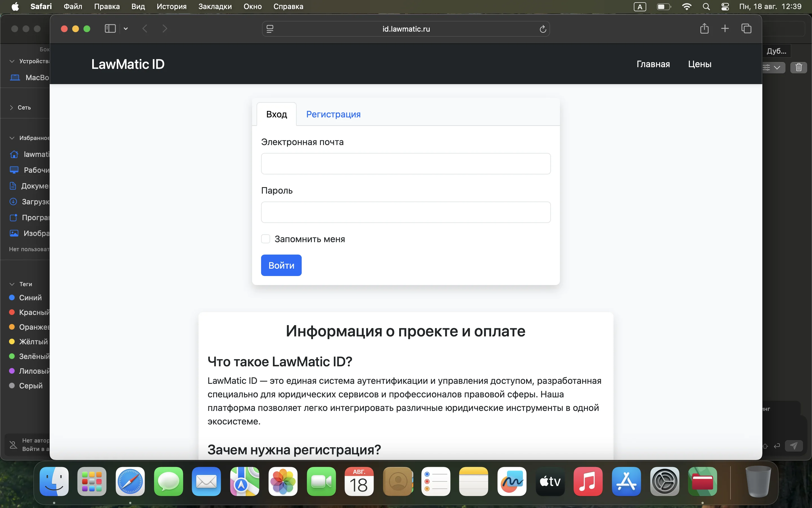
Task: Open the Apple menu
Action: (15, 6)
